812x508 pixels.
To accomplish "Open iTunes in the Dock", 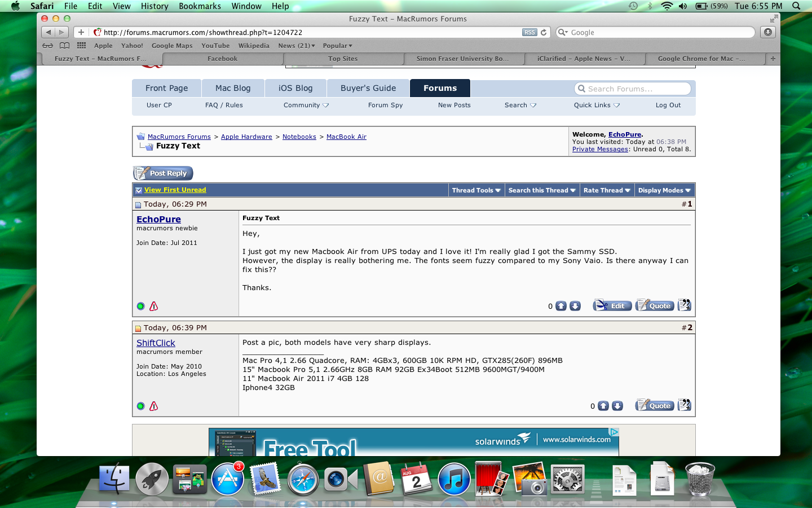I will 454,479.
